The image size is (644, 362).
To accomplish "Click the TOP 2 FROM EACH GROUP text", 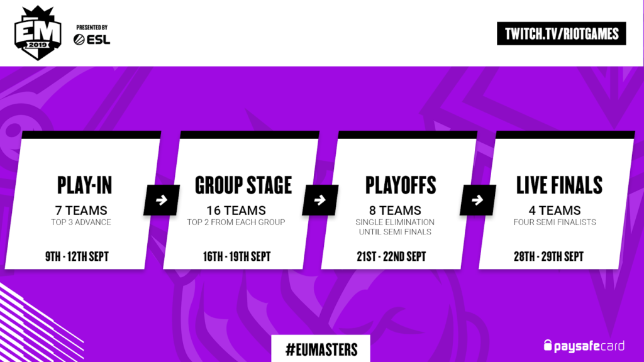I will pyautogui.click(x=236, y=222).
